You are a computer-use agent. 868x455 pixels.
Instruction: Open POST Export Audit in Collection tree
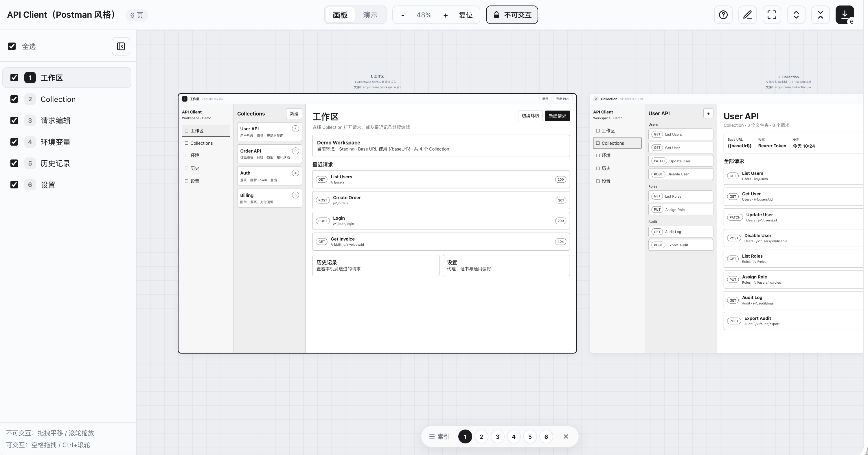tap(680, 245)
